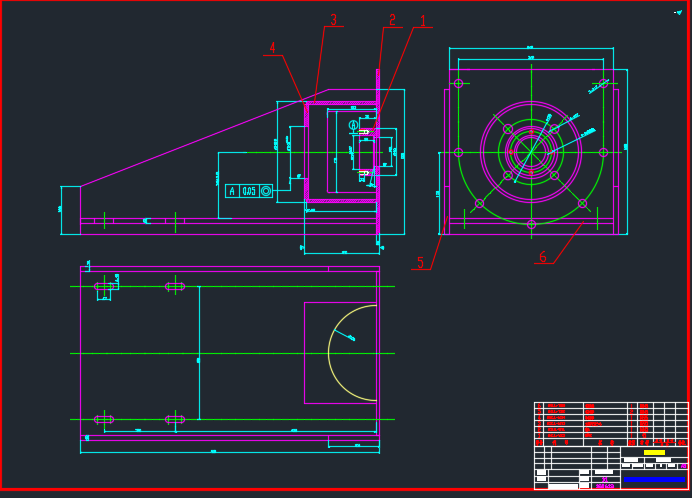Select the top-left corner bolt hole in end view
This screenshot has width=692, height=498.
[459, 83]
